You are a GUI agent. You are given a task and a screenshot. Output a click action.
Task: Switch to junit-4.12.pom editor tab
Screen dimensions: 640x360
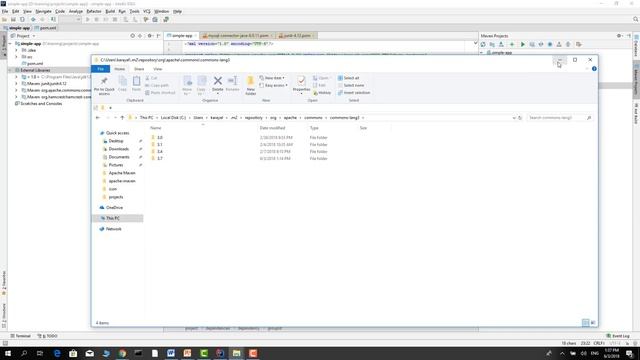[x=296, y=36]
